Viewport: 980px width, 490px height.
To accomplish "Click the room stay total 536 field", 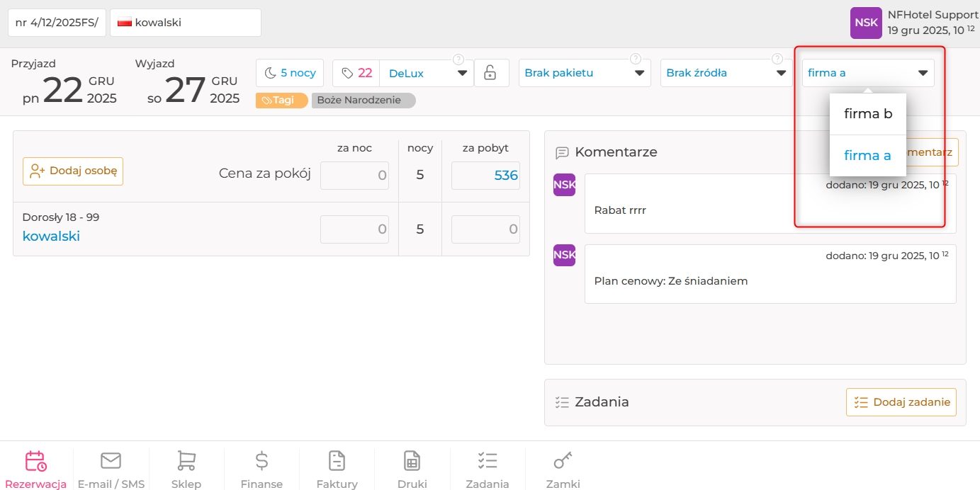I will point(485,176).
